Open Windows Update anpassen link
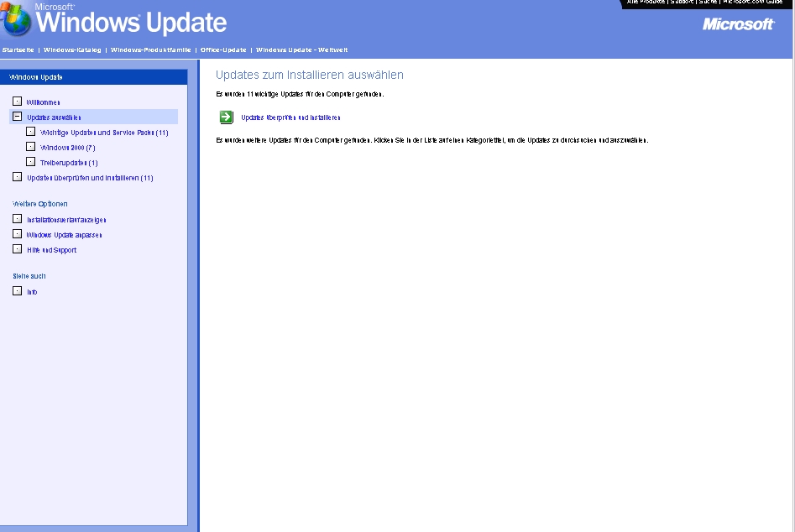Screen dimensions: 795x532 click(65, 235)
